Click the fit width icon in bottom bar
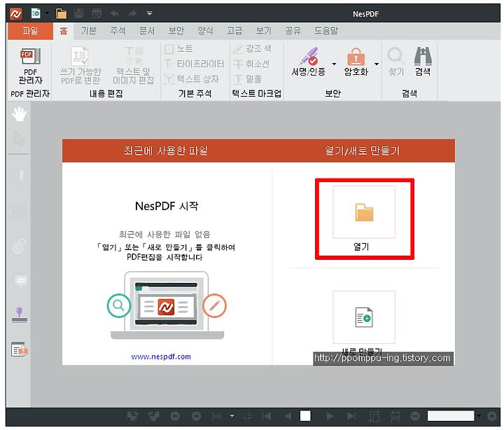This screenshot has height=430, width=504. point(216,416)
